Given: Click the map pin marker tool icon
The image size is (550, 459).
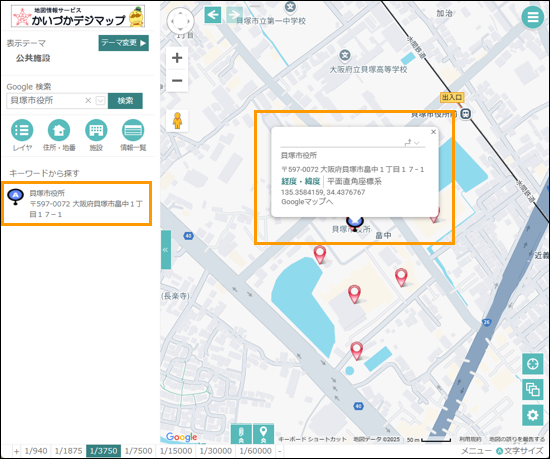Looking at the screenshot, I should 263,434.
